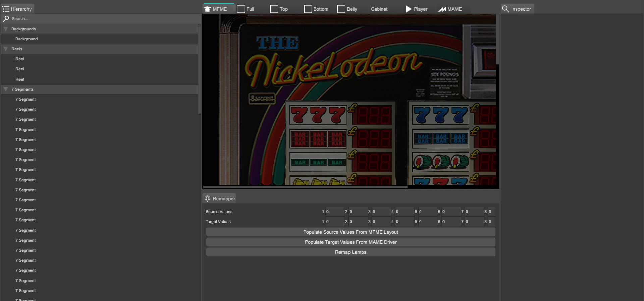The image size is (644, 301).
Task: Collapse the Backgrounds group triangle
Action: pos(6,29)
